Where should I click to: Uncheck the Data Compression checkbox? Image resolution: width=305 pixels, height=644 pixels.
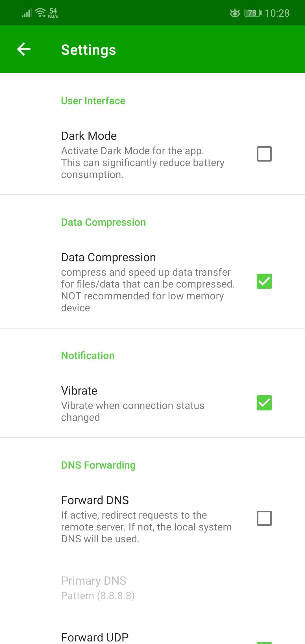(264, 281)
